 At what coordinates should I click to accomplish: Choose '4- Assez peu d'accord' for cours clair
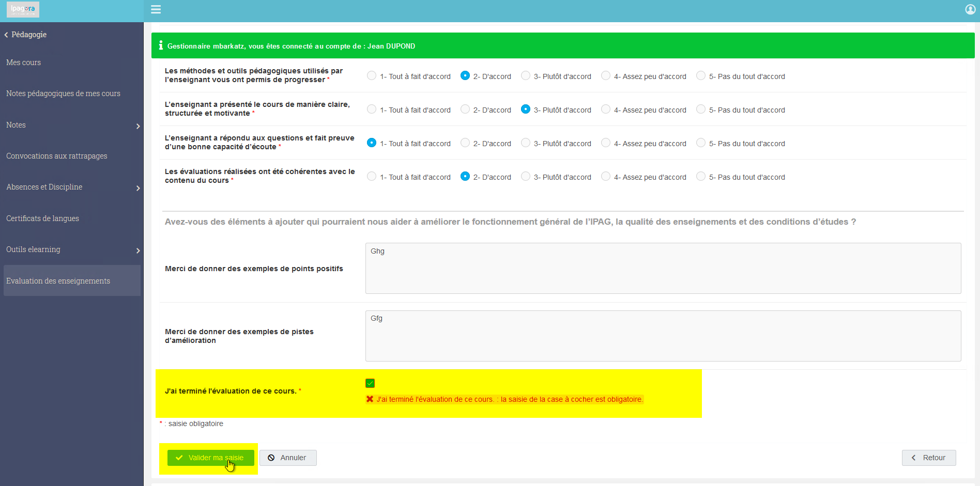[x=606, y=109]
